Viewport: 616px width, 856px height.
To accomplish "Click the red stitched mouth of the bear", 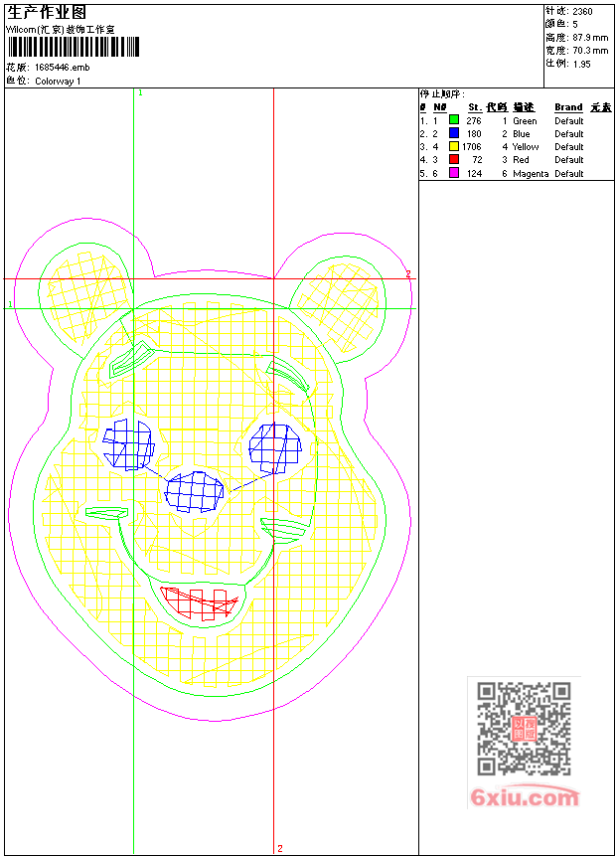I will [x=200, y=603].
